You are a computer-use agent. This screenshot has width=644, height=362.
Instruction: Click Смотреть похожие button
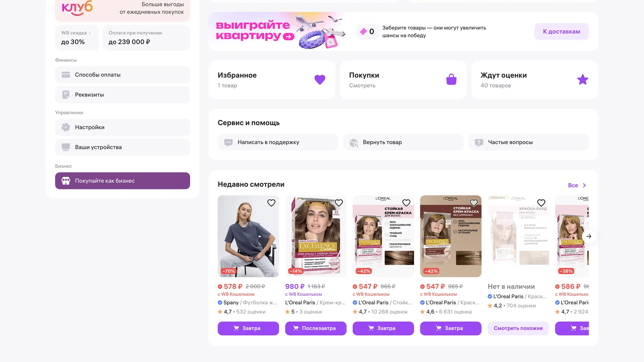point(518,328)
